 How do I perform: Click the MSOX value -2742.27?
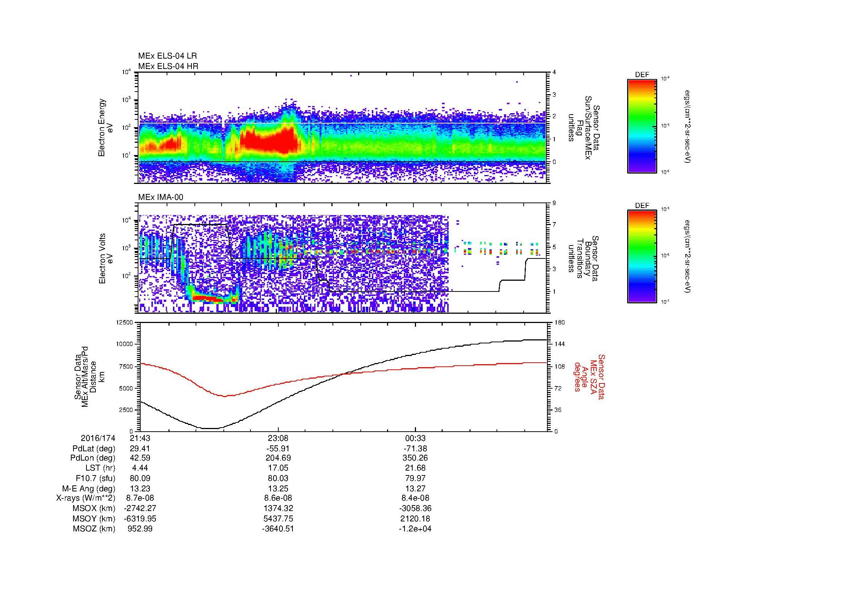(140, 508)
